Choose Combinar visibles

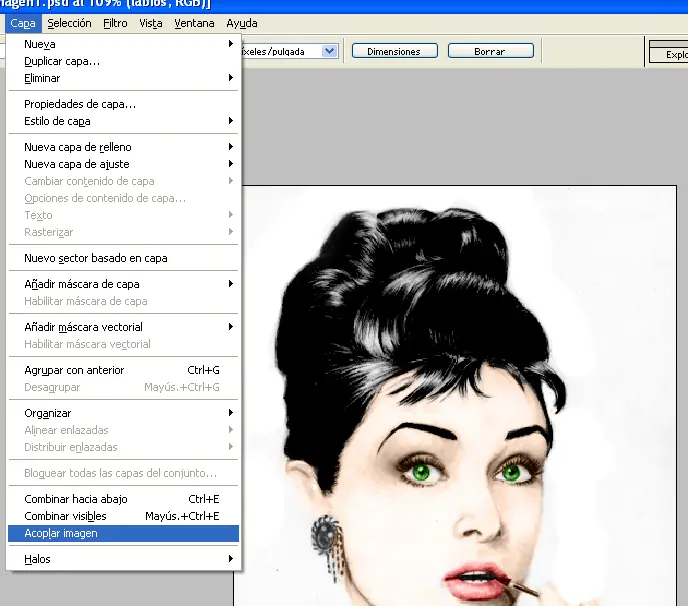(x=65, y=516)
